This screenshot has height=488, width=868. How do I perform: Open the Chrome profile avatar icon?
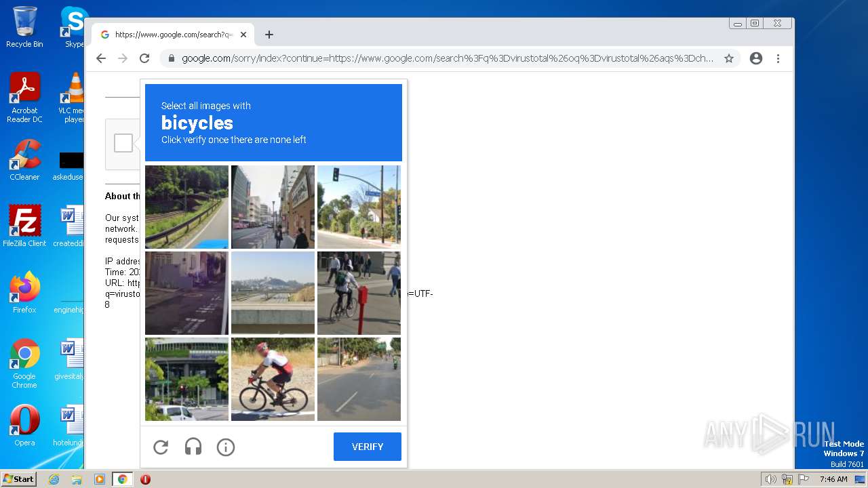(x=756, y=58)
